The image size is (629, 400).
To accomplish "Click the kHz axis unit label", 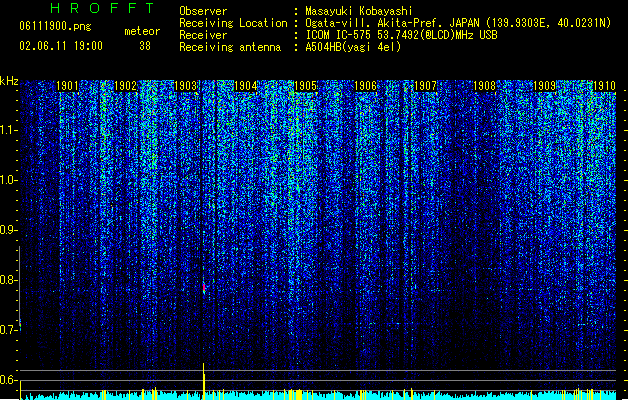I will coord(9,81).
